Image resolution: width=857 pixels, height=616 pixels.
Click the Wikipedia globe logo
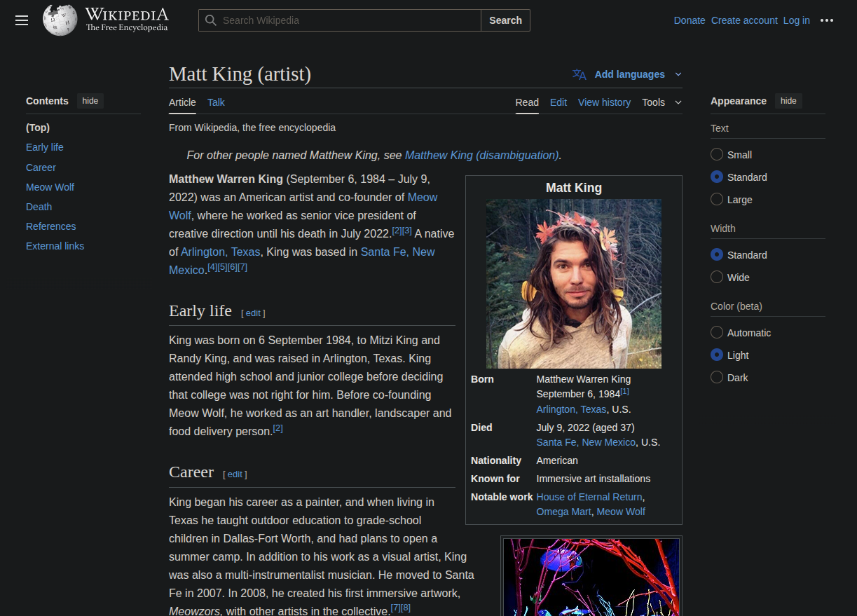click(x=60, y=20)
